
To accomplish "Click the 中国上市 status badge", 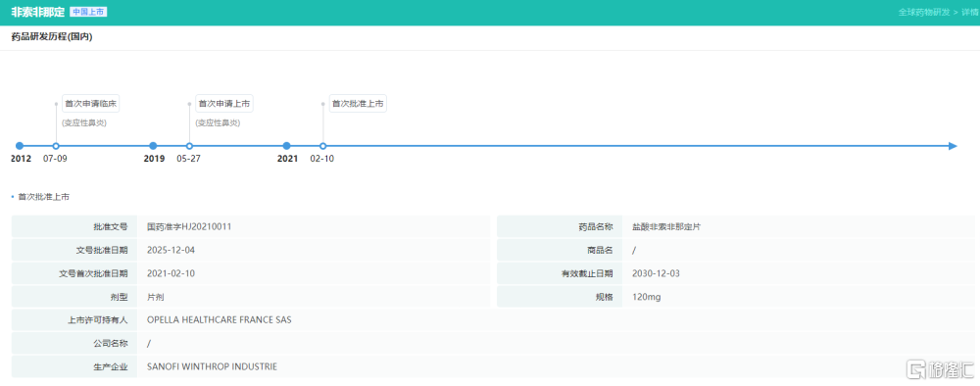I will pyautogui.click(x=88, y=12).
